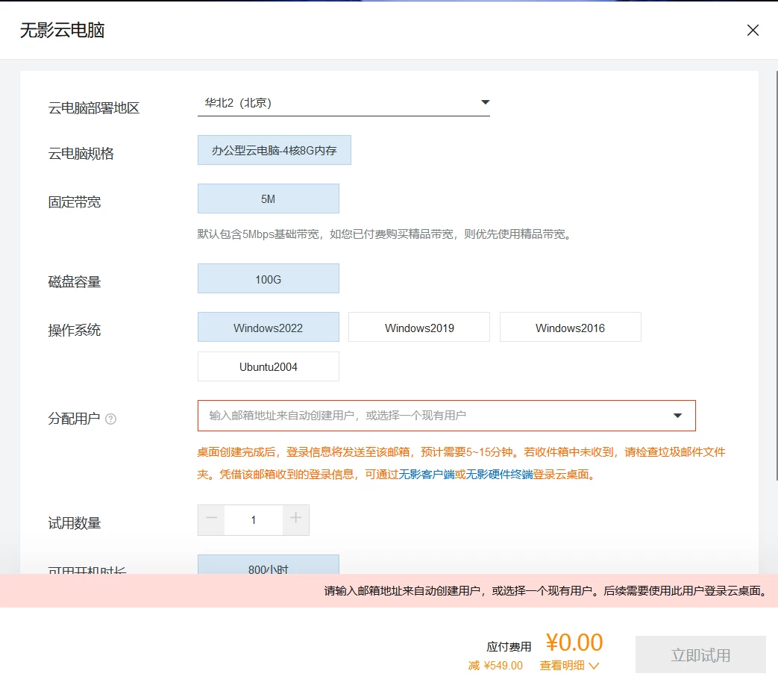Choose Ubuntu2004 as operating system
The height and width of the screenshot is (700, 778).
[x=268, y=366]
